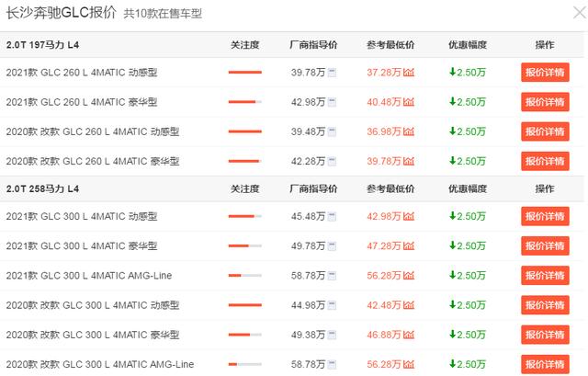Viewport: 588px width, 376px height.
Task: Close the 长沙奔驰GLC报价 popup
Action: [x=580, y=13]
